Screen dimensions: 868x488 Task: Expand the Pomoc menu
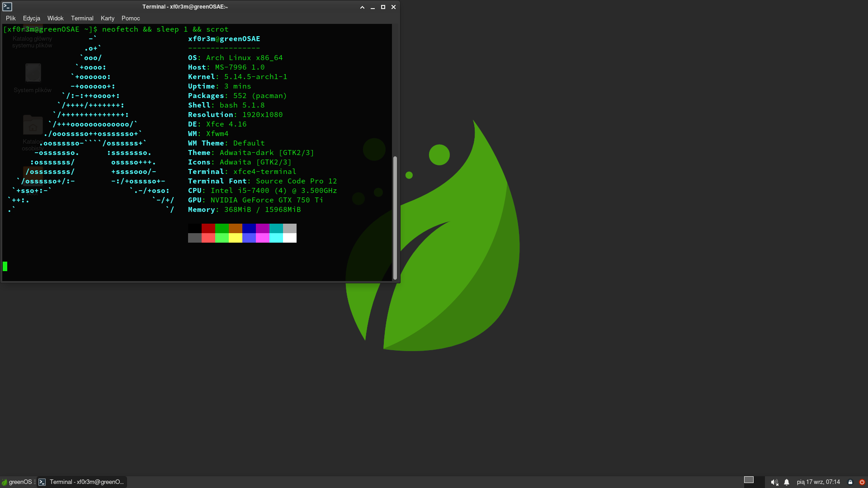[x=131, y=19]
